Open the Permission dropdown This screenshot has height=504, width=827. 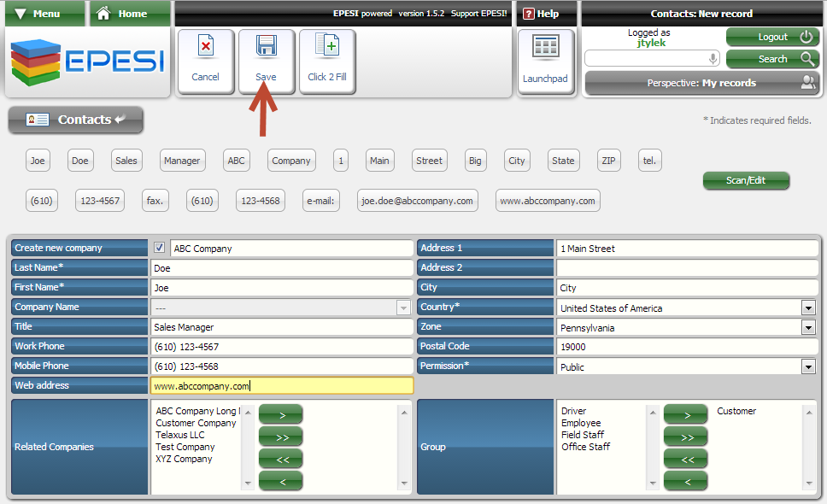point(808,367)
